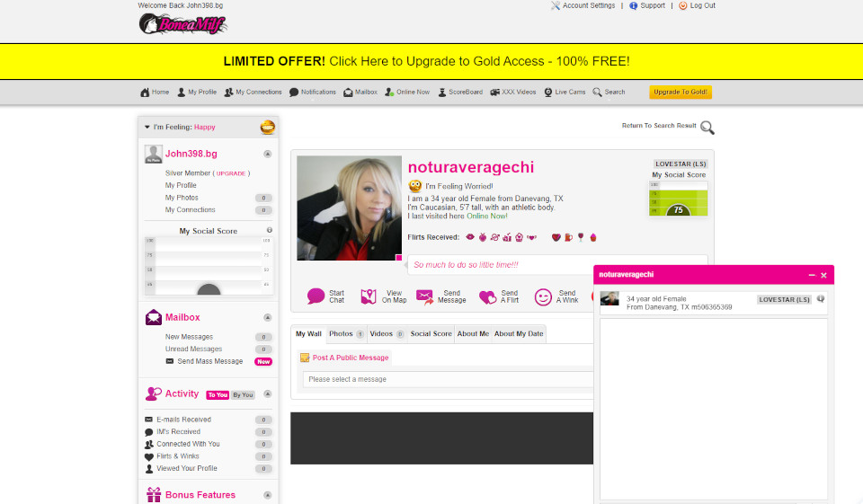The width and height of the screenshot is (863, 504).
Task: Click the pink New badge
Action: pos(263,361)
